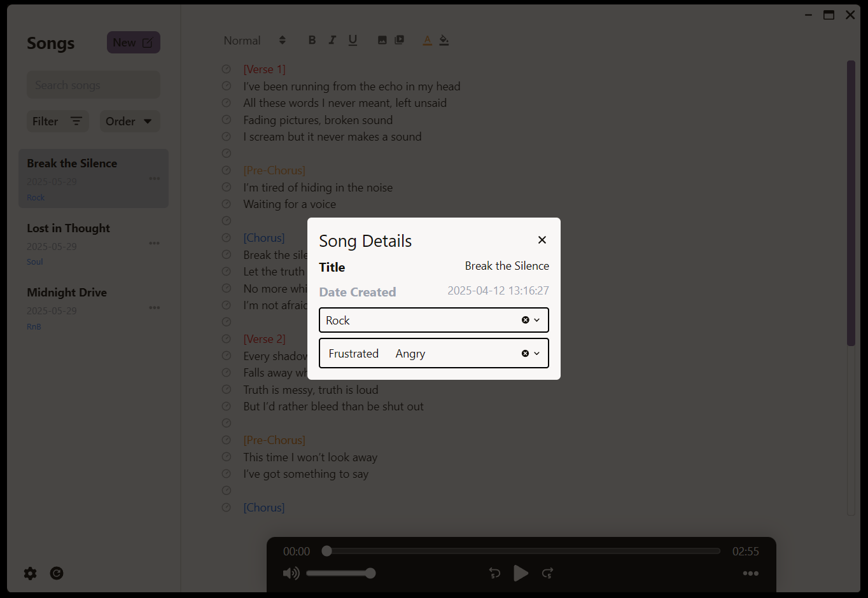Viewport: 868px width, 598px height.
Task: Mute the audio with the speaker icon
Action: tap(291, 573)
